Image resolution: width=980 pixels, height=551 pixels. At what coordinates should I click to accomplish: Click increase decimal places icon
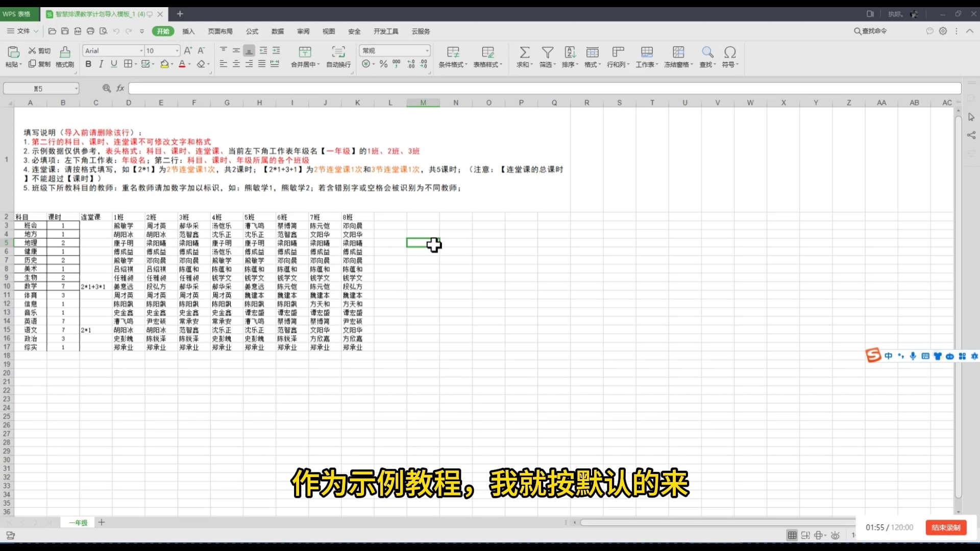411,64
